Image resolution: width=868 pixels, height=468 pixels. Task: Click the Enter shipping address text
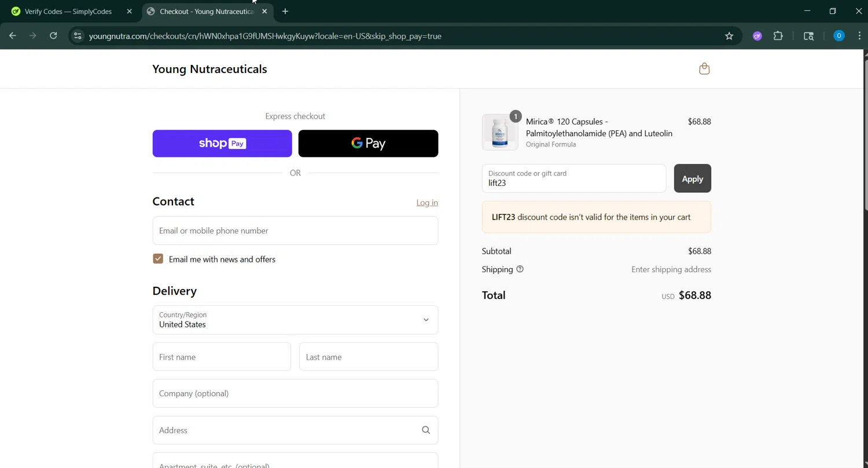click(671, 269)
